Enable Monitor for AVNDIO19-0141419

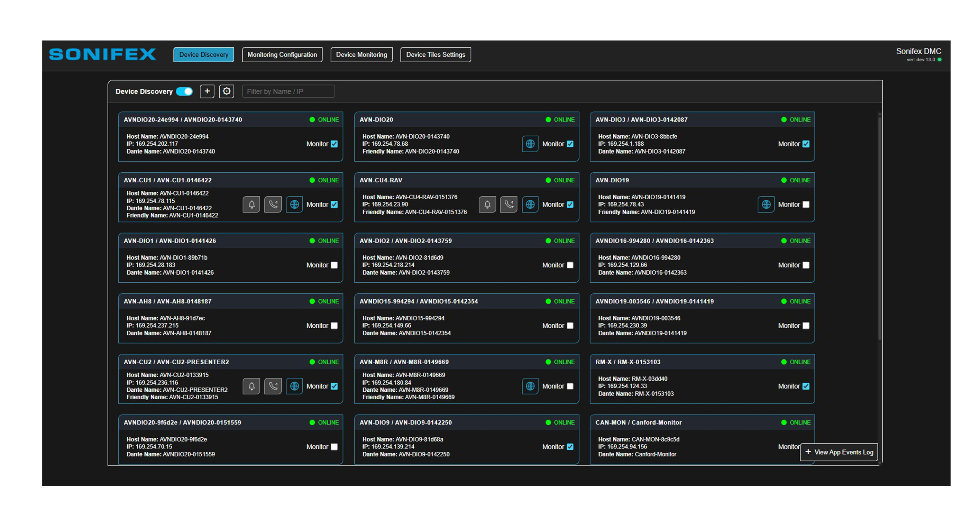click(806, 326)
